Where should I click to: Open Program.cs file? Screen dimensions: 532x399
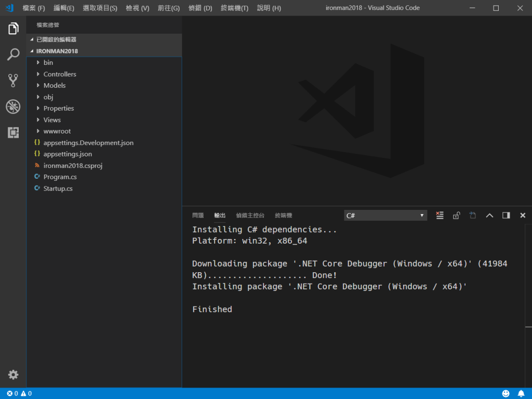[x=104, y=177]
